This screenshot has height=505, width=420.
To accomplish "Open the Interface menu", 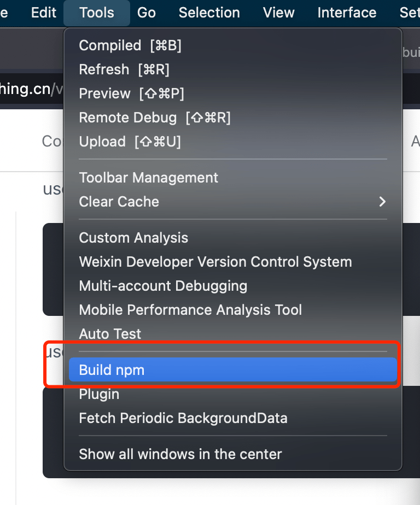I will (347, 13).
